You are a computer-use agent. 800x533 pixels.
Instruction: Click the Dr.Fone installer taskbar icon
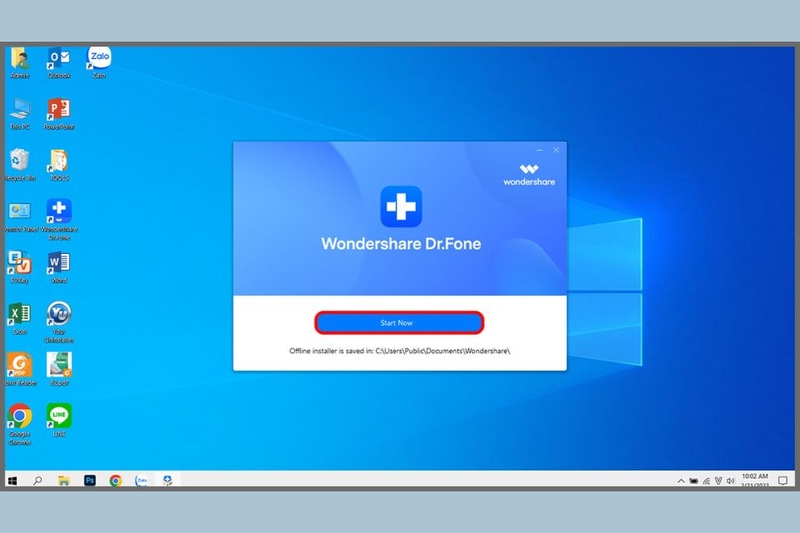point(167,480)
